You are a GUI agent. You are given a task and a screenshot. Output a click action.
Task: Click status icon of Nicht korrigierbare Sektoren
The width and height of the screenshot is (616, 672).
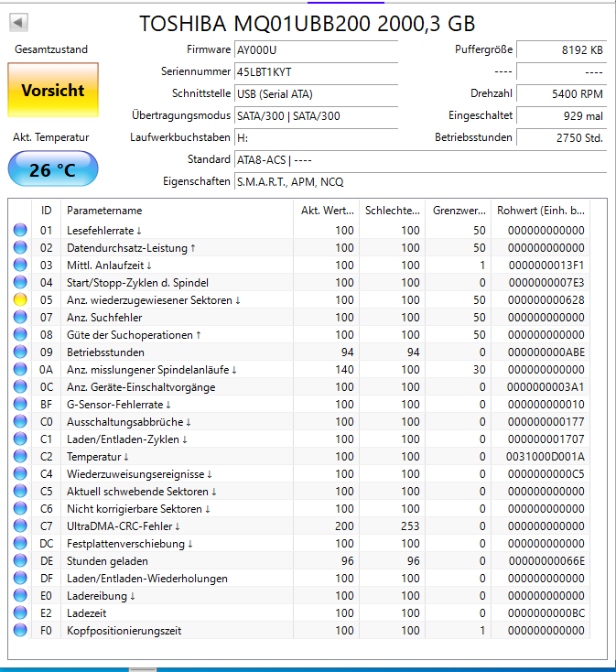[20, 509]
